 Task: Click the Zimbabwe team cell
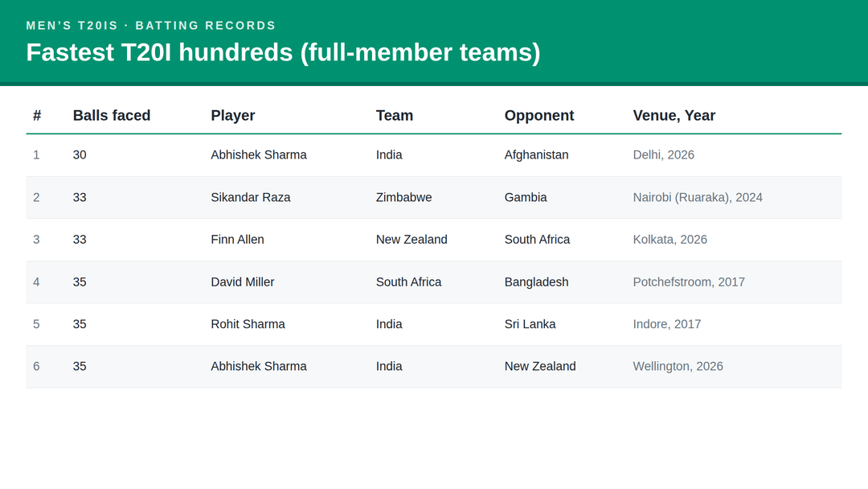[403, 198]
